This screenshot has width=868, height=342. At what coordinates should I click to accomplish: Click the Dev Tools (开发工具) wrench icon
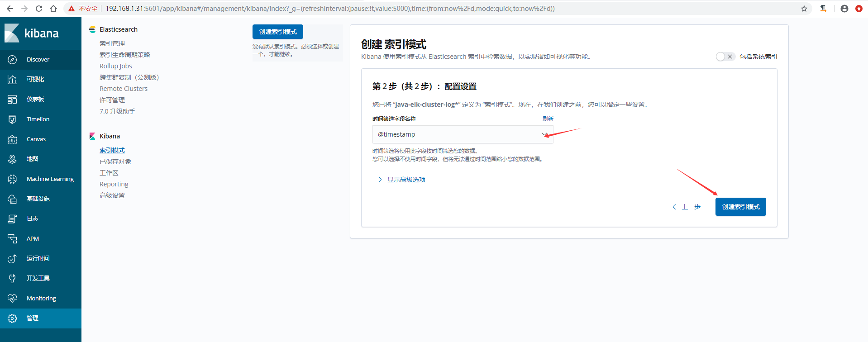pos(12,279)
